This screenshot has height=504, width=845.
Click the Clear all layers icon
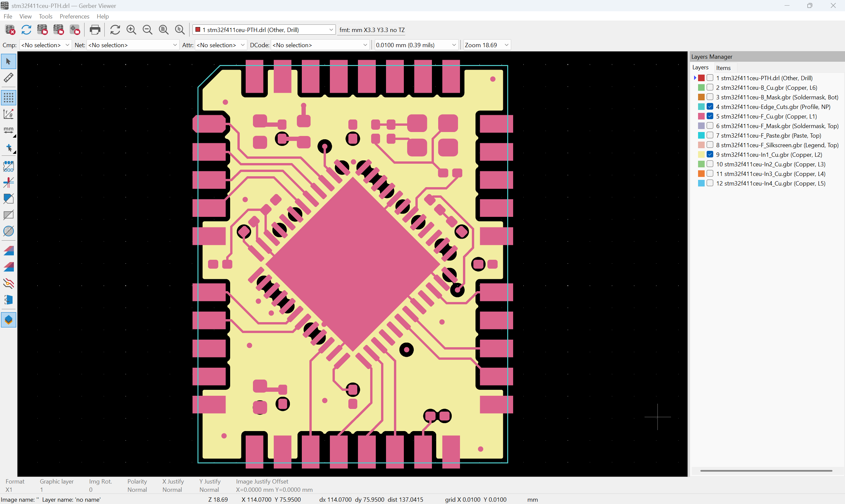[x=10, y=30]
